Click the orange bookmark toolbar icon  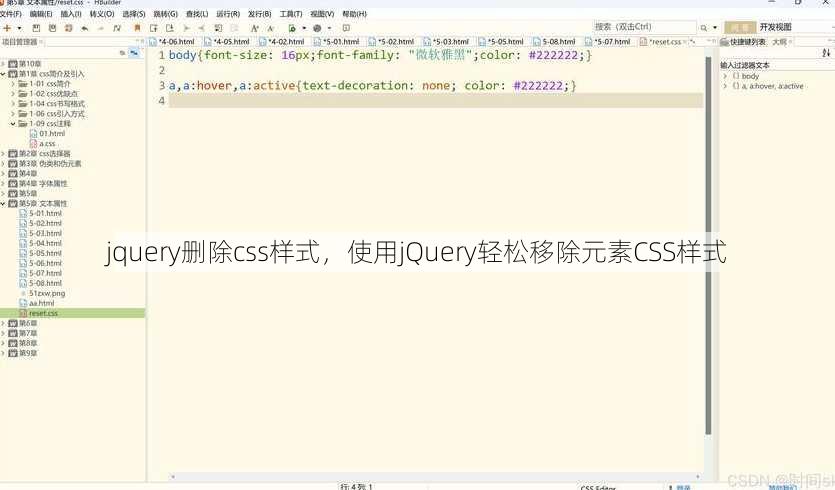click(137, 28)
